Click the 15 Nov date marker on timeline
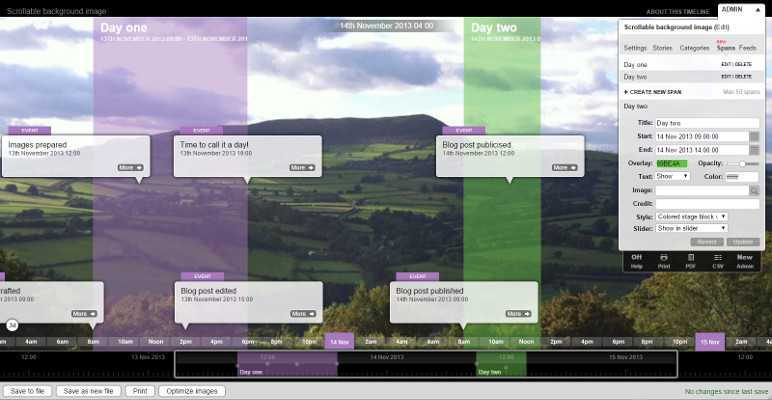The image size is (772, 400). [710, 341]
